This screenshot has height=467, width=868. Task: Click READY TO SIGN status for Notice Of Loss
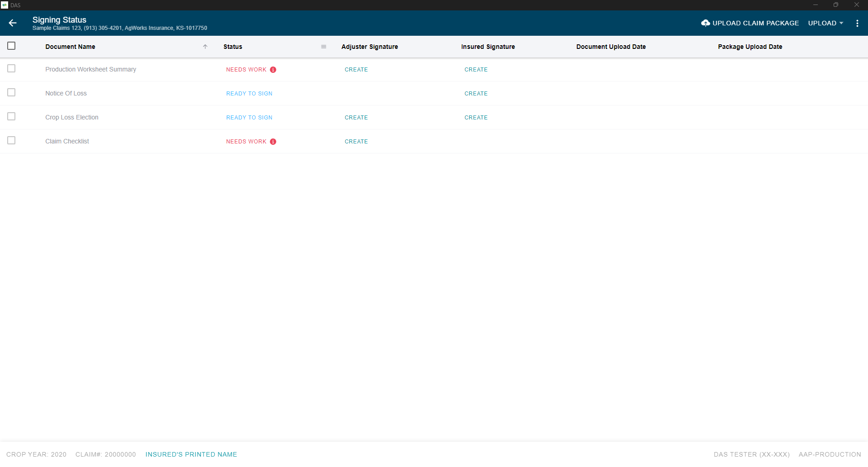249,94
